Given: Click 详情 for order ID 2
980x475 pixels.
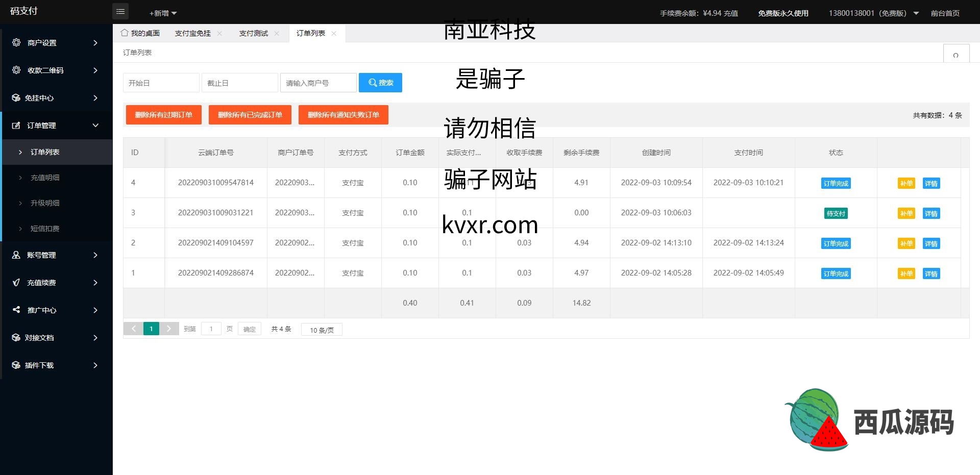Looking at the screenshot, I should tap(932, 243).
